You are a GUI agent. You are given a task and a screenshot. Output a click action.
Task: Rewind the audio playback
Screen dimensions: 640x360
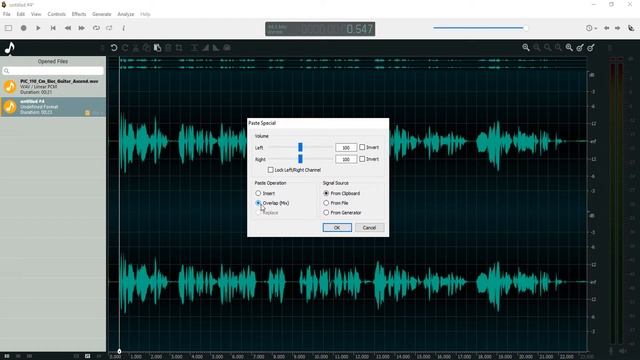[68, 28]
